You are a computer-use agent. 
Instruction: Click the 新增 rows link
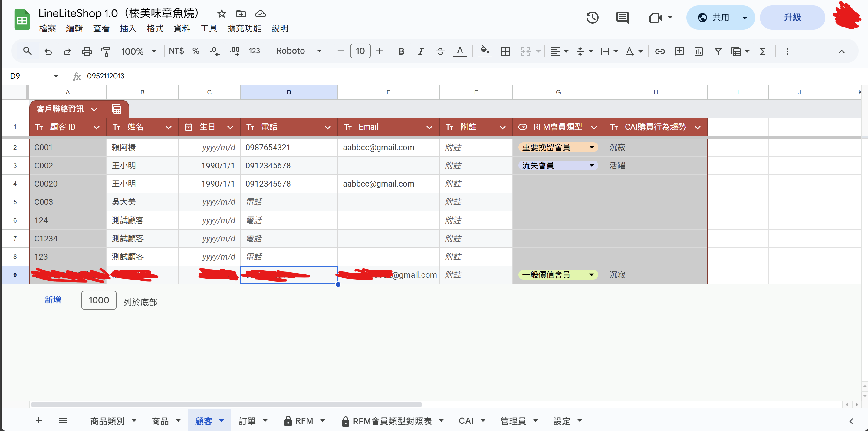53,300
